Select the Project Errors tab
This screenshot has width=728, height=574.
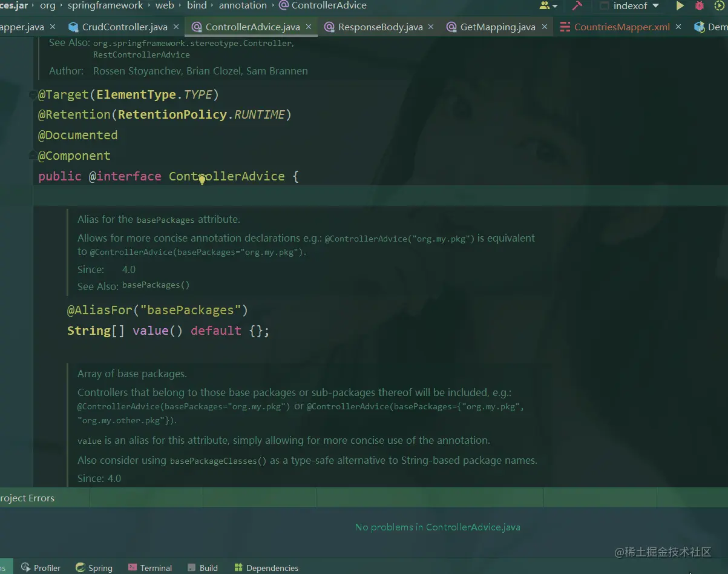click(x=27, y=498)
